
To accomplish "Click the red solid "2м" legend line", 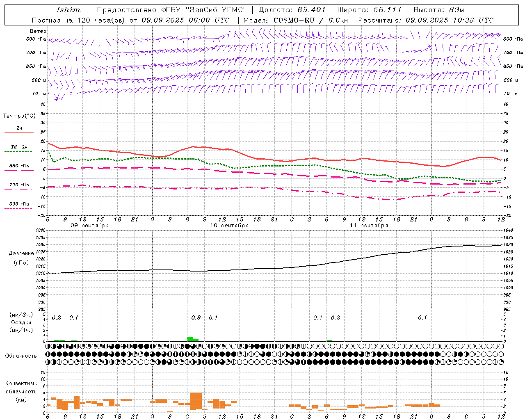I will click(x=19, y=133).
